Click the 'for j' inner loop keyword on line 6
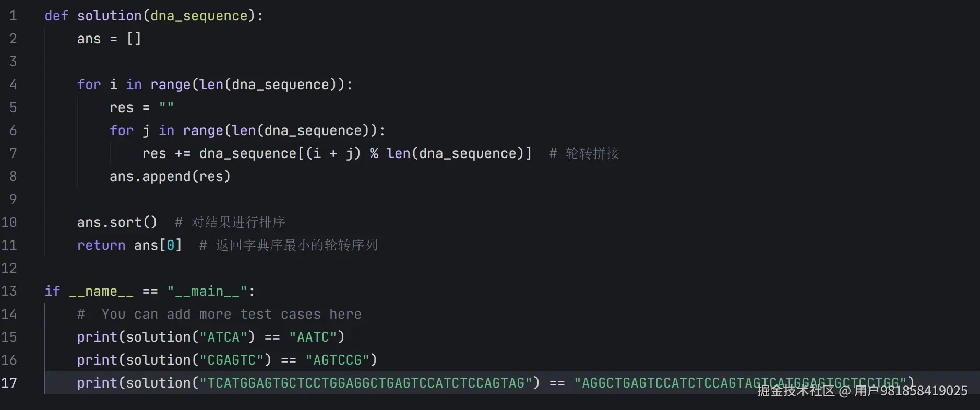Screen dimensions: 980x410 tap(122, 131)
